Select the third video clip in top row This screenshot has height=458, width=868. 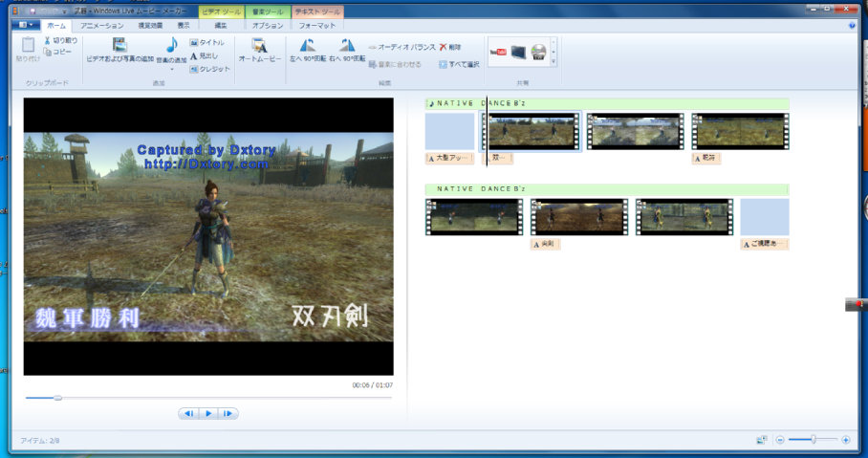[x=740, y=131]
